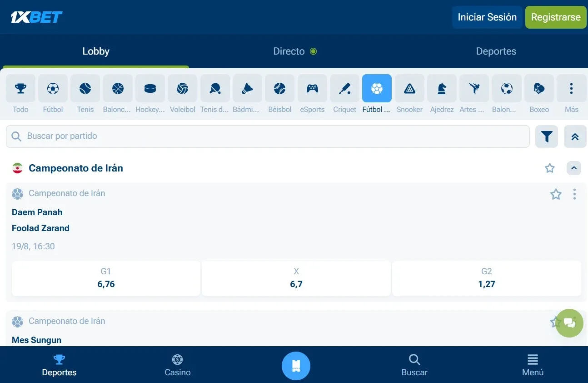Click the 1XBET logo
Screen dimensions: 588x383
36,17
